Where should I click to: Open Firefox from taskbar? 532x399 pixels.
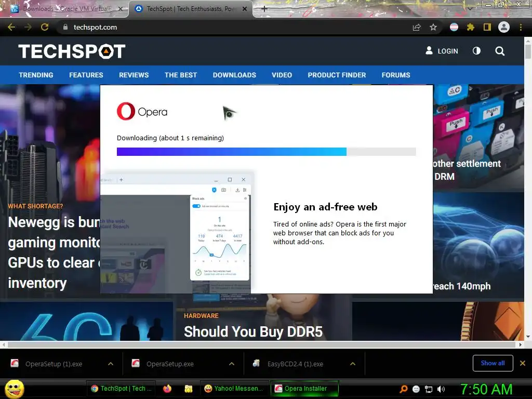pyautogui.click(x=167, y=389)
